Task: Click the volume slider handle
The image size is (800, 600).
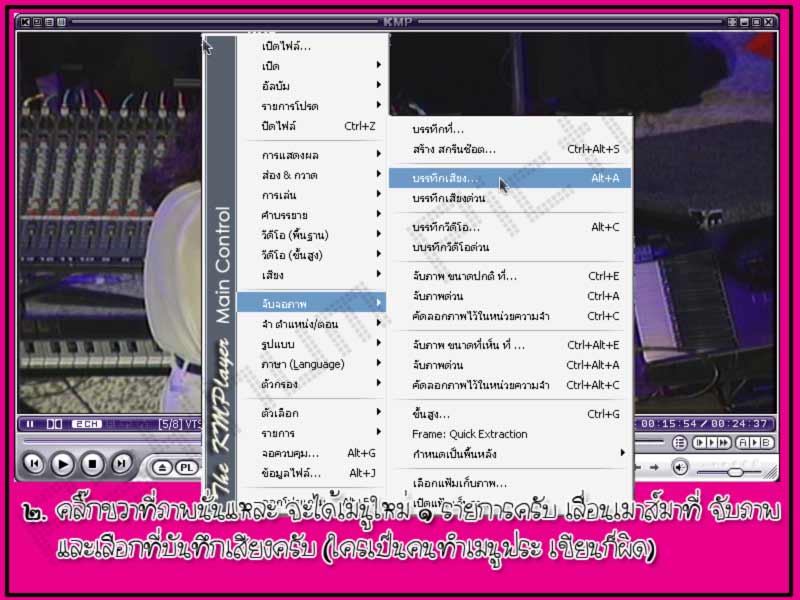Action: (x=735, y=472)
